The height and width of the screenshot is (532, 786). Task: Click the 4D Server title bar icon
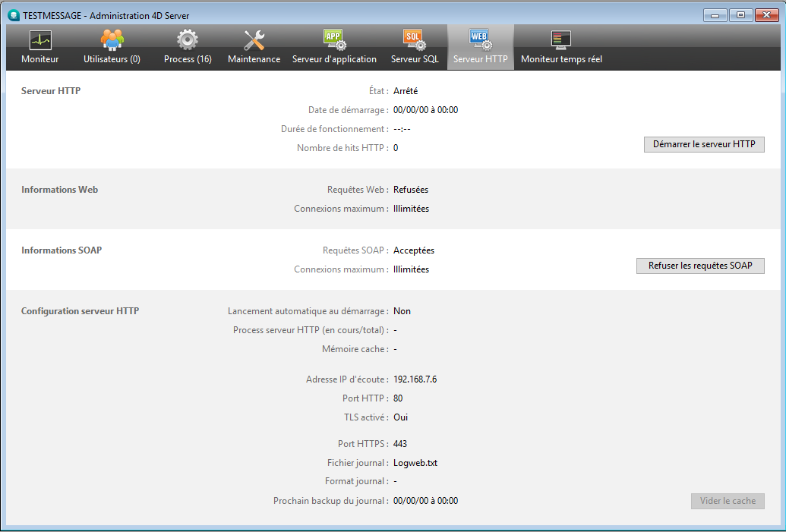click(x=13, y=15)
